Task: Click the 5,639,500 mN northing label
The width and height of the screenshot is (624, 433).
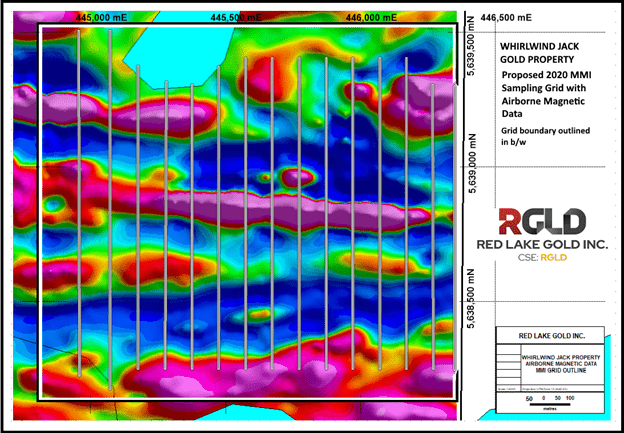Action: tap(472, 45)
